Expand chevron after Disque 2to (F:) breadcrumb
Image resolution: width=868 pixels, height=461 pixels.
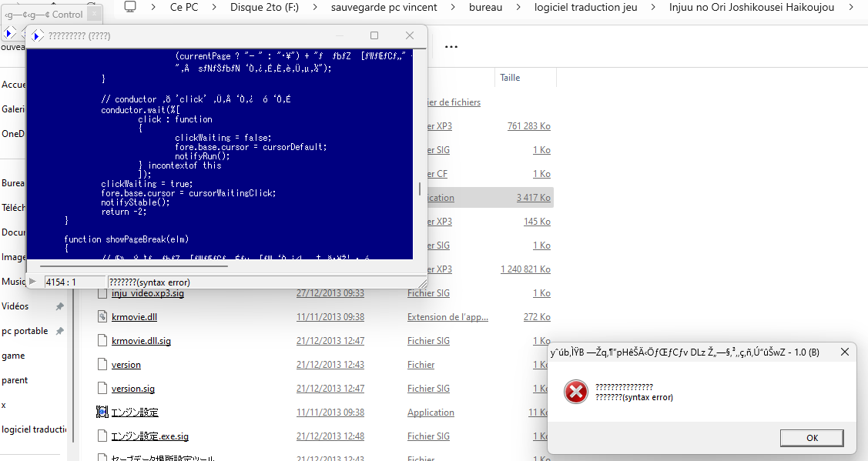tap(315, 7)
